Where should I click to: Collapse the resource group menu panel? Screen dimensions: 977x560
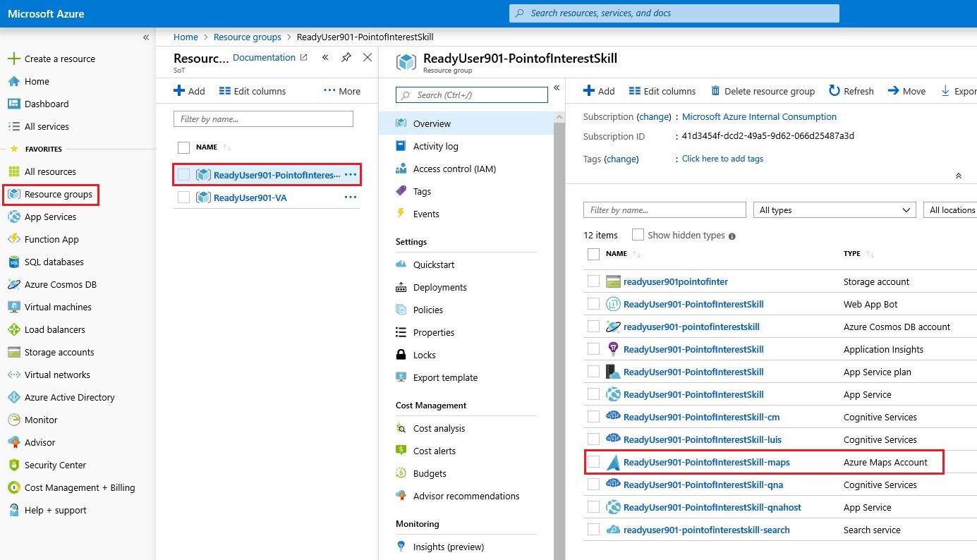(x=556, y=87)
